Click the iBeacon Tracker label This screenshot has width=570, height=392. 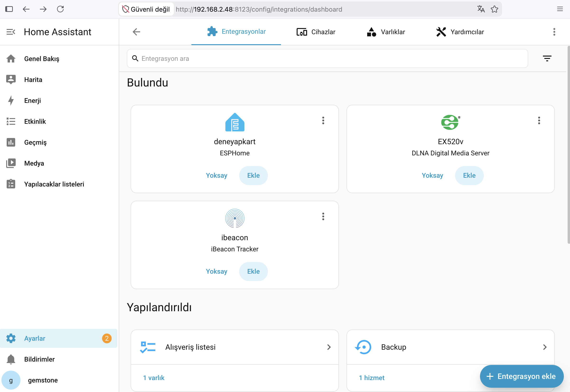(x=235, y=249)
